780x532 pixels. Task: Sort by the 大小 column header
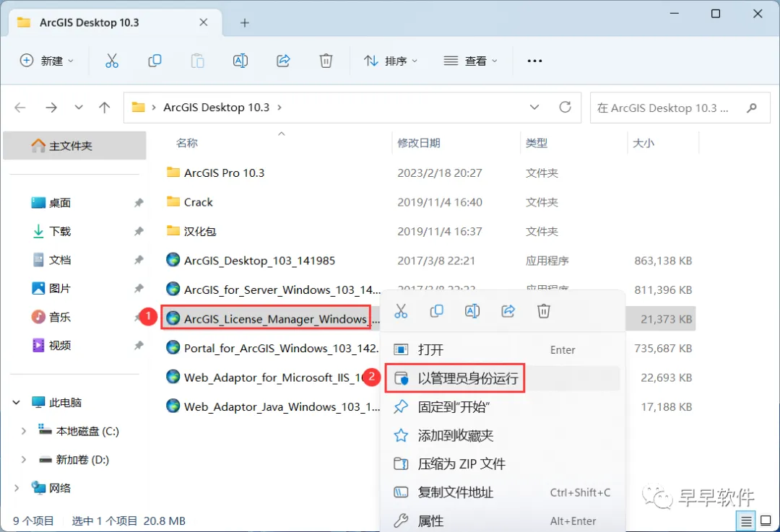point(643,143)
